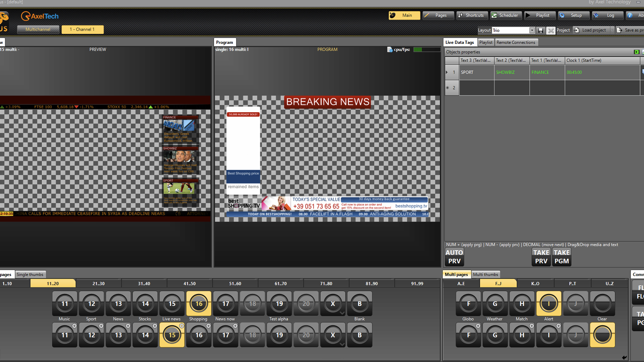
Task: Open settings gear on preview page 15
Action: pos(182,326)
